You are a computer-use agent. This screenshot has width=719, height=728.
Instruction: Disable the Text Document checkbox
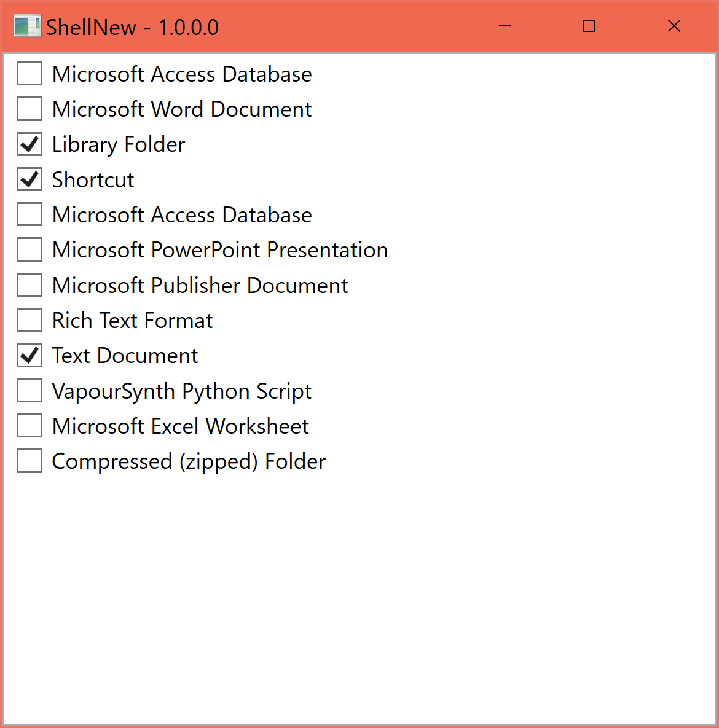coord(29,356)
